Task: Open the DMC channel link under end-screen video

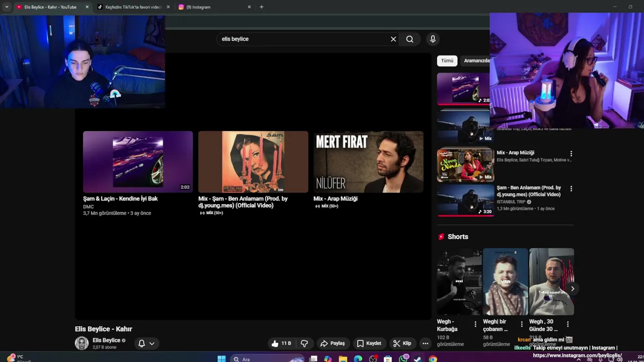Action: tap(89, 207)
